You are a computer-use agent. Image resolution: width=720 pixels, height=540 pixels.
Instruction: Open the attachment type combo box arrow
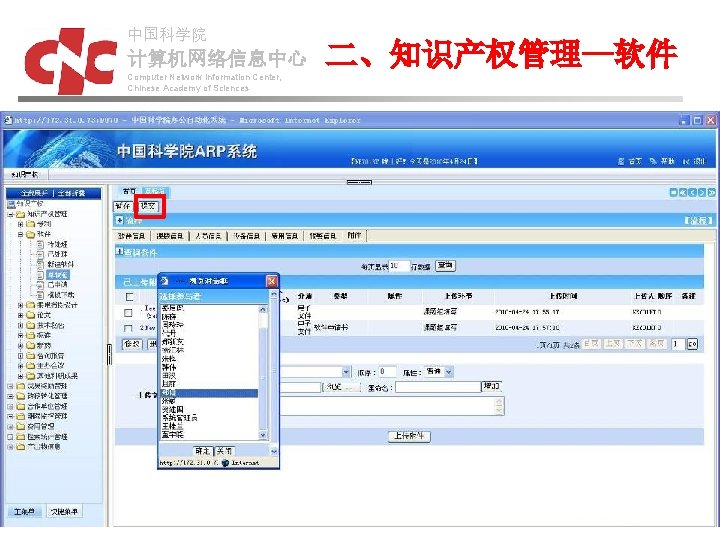(x=346, y=372)
